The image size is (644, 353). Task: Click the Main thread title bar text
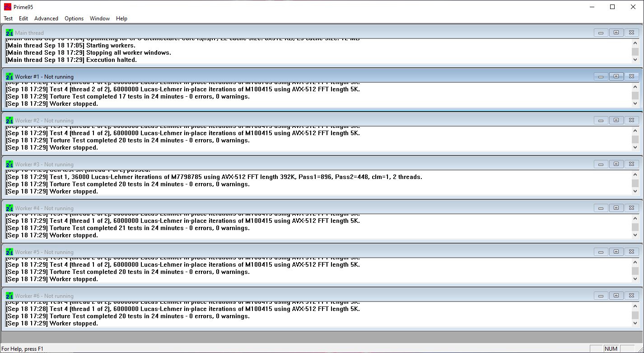(29, 33)
